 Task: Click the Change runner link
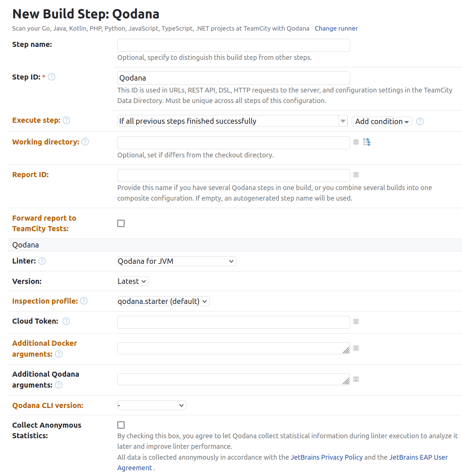click(336, 28)
